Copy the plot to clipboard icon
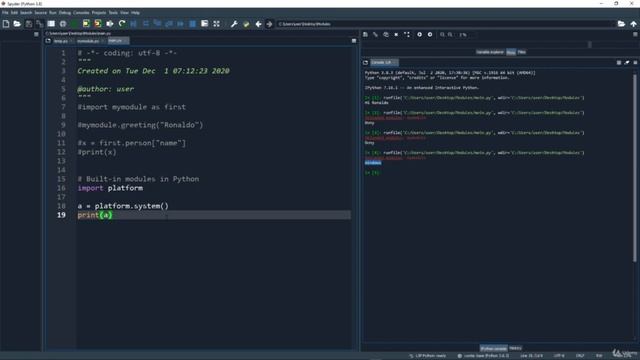 (x=386, y=35)
